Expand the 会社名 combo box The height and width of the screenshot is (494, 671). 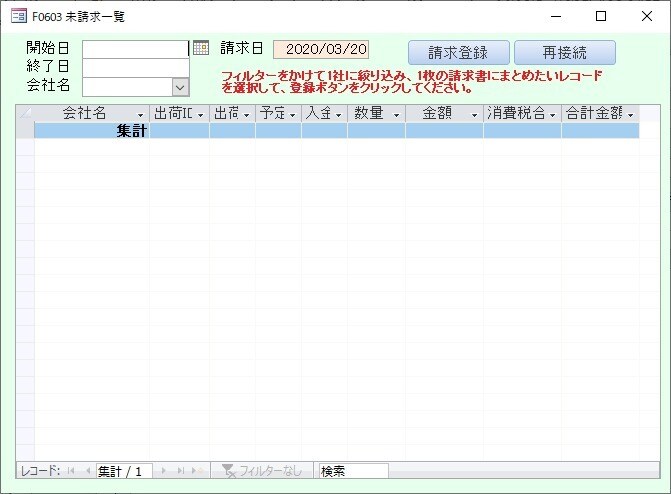pyautogui.click(x=180, y=88)
